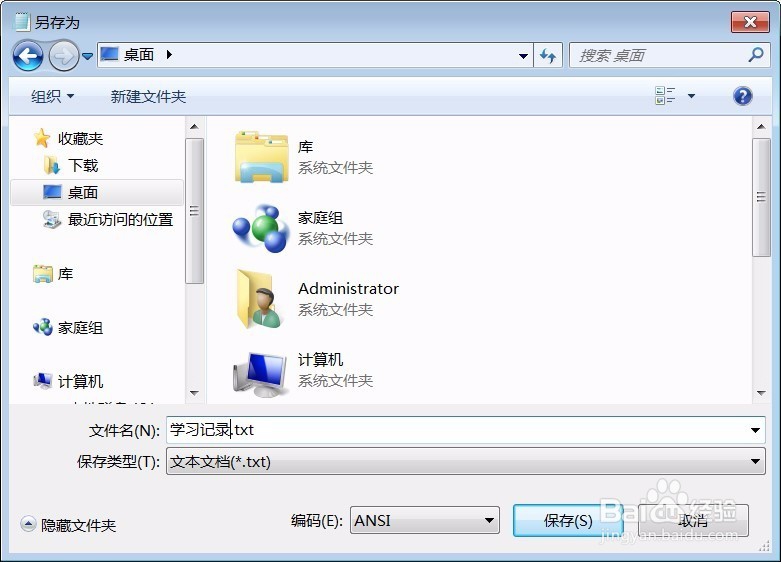Click the blue Back arrow button
Viewport: 781px width, 562px height.
tap(28, 55)
